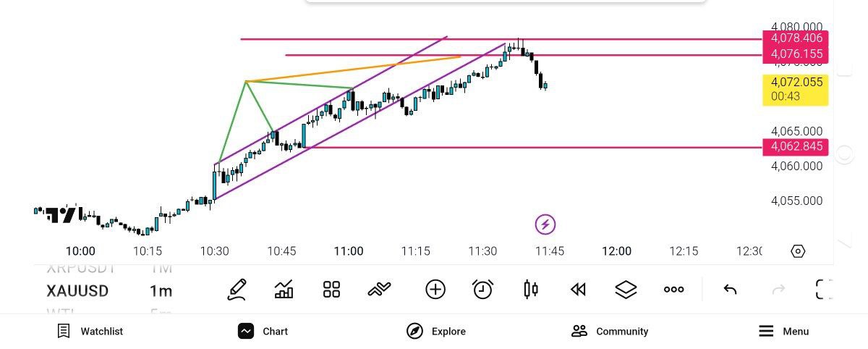
Task: Select the 4,062.845 horizontal line price label
Action: (795, 146)
